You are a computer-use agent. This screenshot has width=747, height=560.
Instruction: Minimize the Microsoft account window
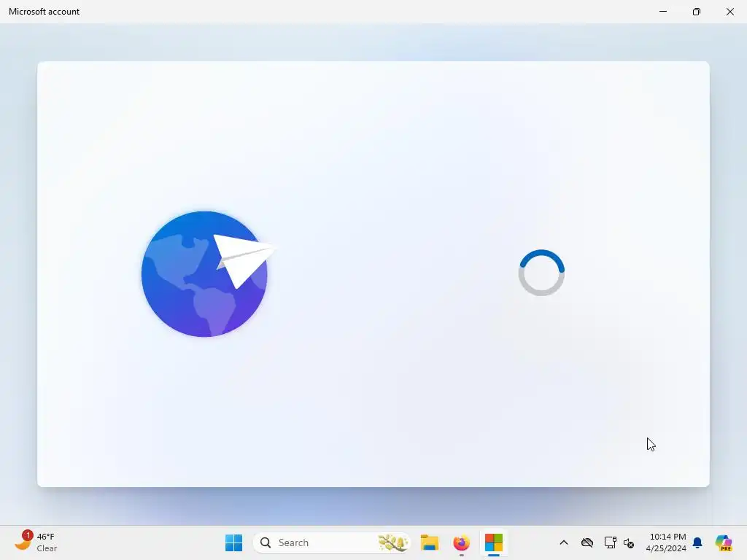663,12
